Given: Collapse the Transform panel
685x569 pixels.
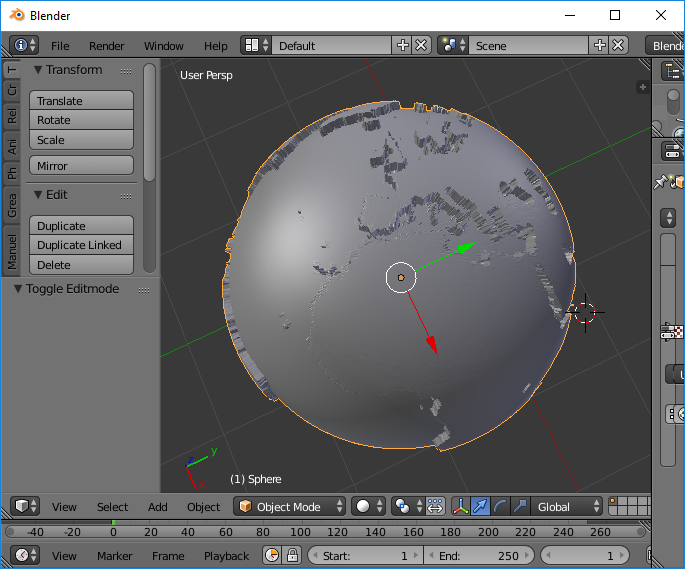Looking at the screenshot, I should click(x=39, y=70).
